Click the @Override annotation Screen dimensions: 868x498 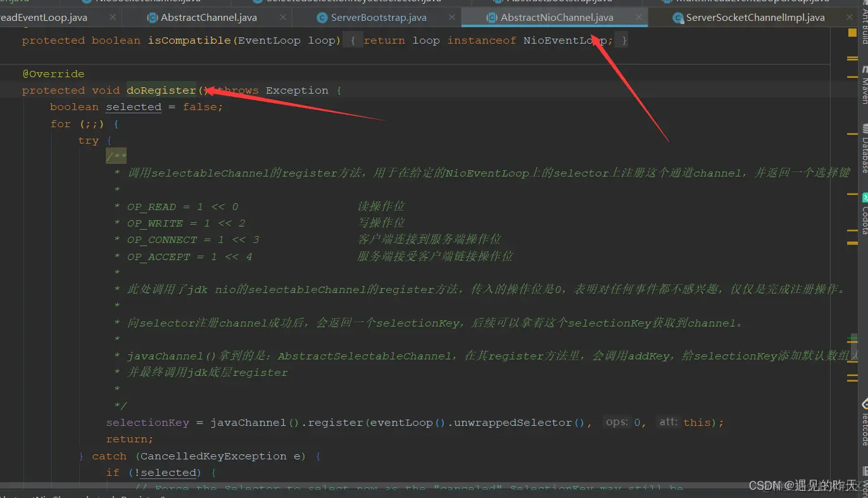click(x=53, y=74)
